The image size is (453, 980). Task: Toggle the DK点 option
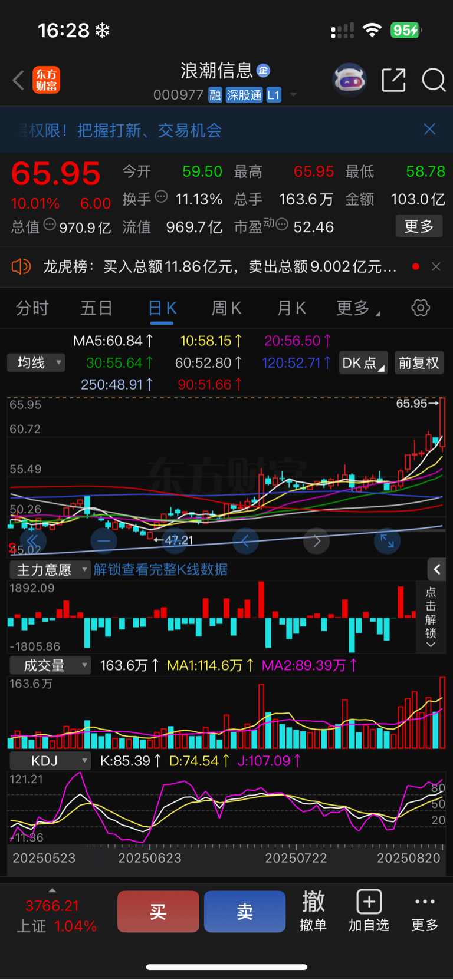[x=363, y=363]
